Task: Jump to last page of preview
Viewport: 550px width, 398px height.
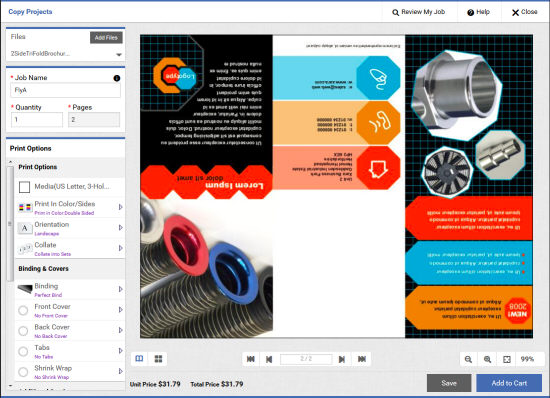Action: 362,359
